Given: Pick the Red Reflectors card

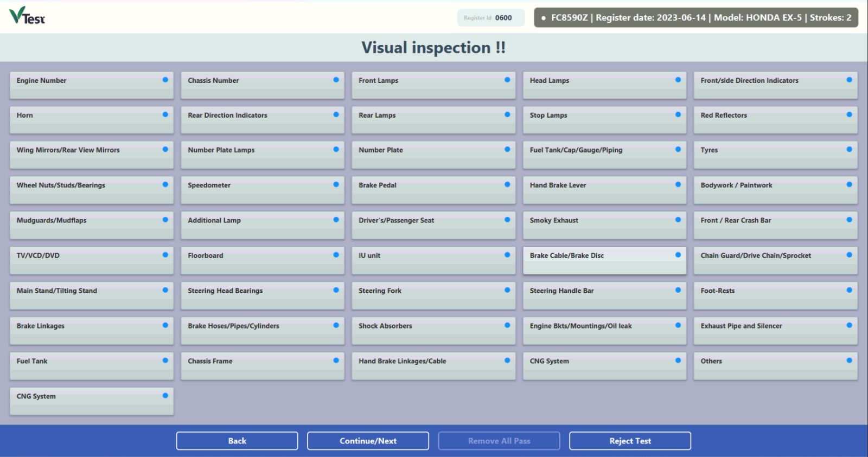Looking at the screenshot, I should (776, 120).
